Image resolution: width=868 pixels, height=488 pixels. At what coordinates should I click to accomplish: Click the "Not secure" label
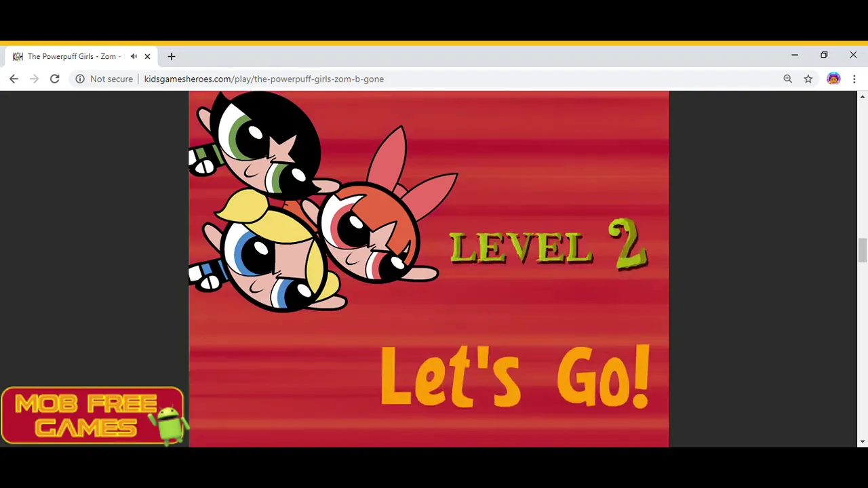pos(111,79)
